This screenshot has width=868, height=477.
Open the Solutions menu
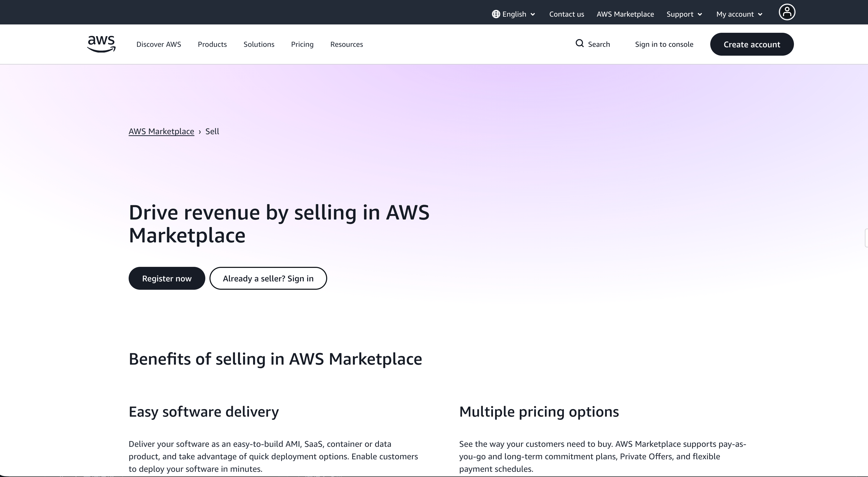[x=259, y=44]
